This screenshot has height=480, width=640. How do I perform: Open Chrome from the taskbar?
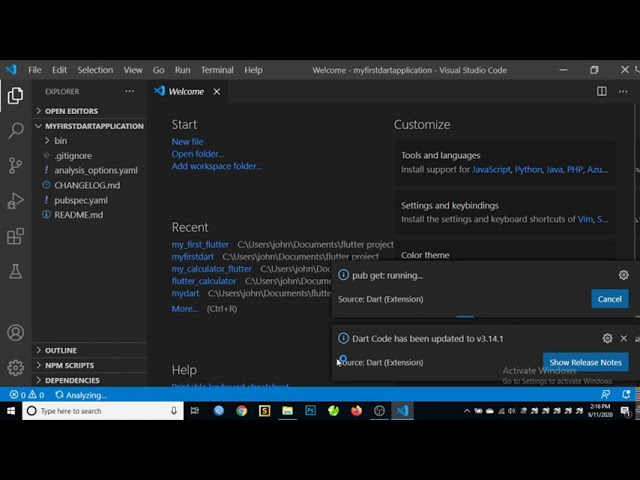click(242, 411)
